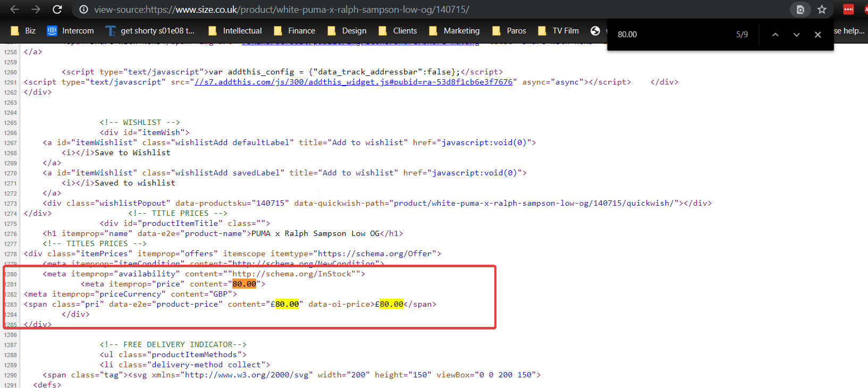
Task: Open the Biz bookmark folder
Action: pos(23,31)
